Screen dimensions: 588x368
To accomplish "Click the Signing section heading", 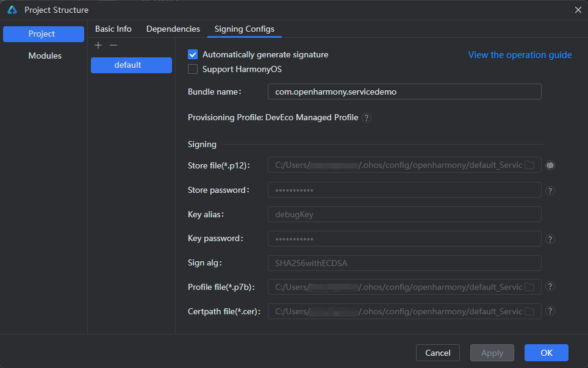I will pos(202,145).
